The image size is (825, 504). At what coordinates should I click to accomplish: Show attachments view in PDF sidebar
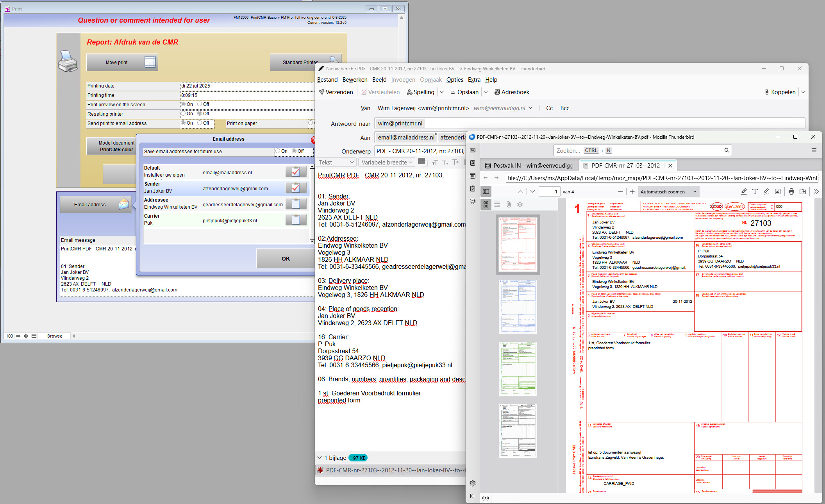509,204
